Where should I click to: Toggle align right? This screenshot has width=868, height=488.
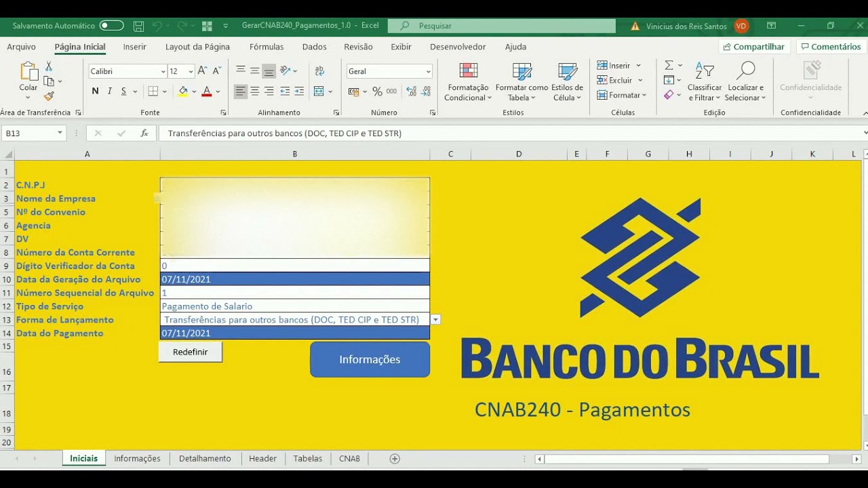(x=269, y=91)
